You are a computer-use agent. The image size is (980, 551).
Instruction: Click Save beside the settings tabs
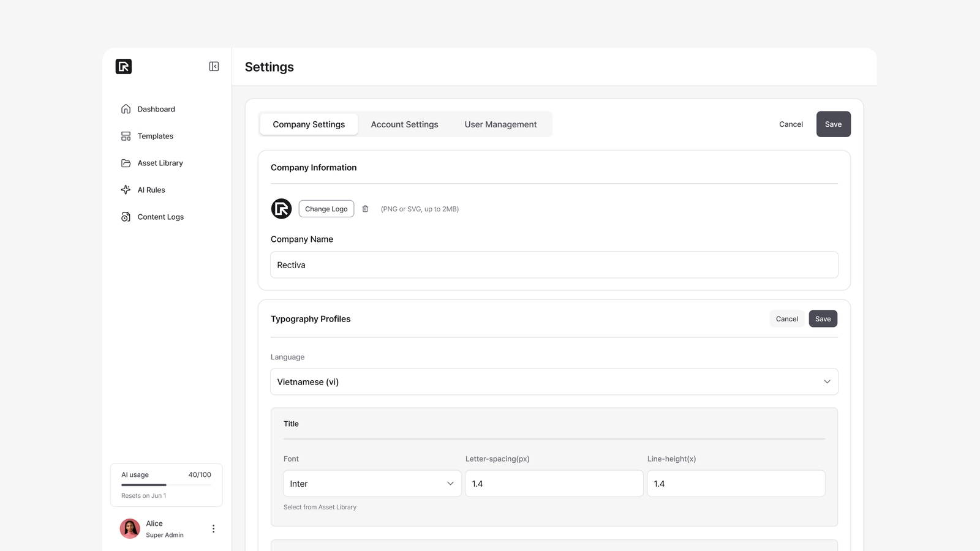coord(833,124)
